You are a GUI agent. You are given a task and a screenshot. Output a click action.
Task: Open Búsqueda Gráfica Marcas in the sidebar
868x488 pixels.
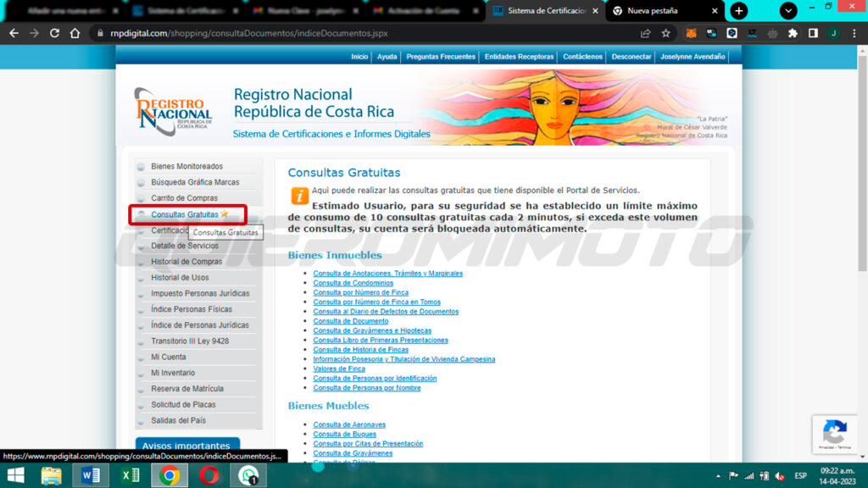coord(195,182)
